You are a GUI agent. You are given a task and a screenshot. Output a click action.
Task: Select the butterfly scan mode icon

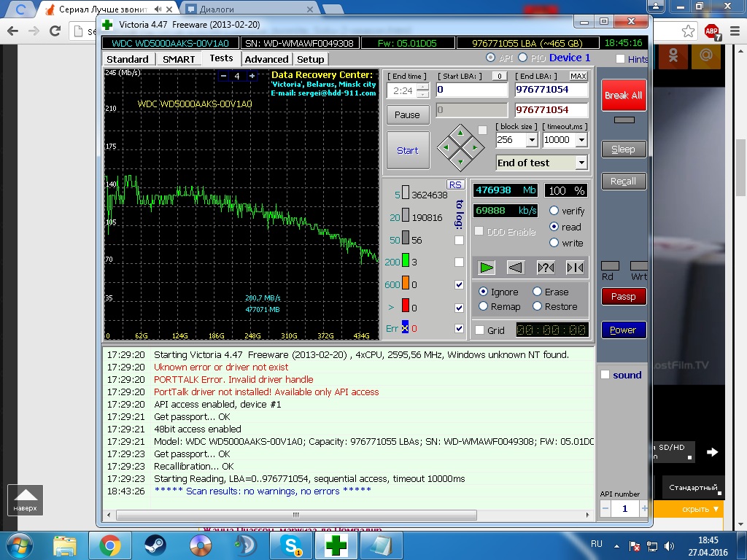(x=575, y=268)
